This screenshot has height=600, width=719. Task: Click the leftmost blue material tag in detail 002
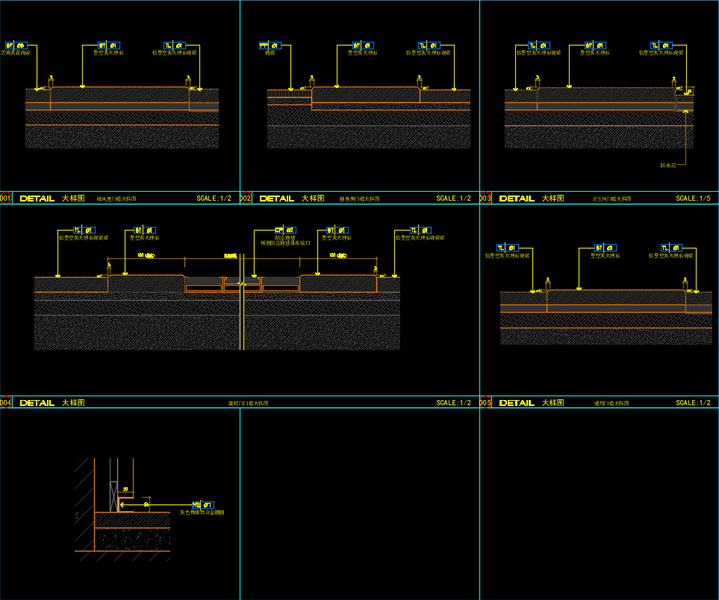coord(270,45)
